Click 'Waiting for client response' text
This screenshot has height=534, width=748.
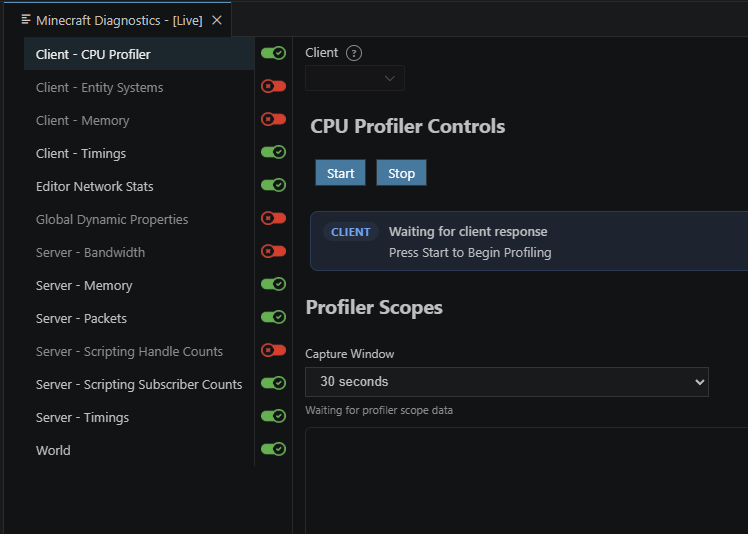pyautogui.click(x=468, y=231)
